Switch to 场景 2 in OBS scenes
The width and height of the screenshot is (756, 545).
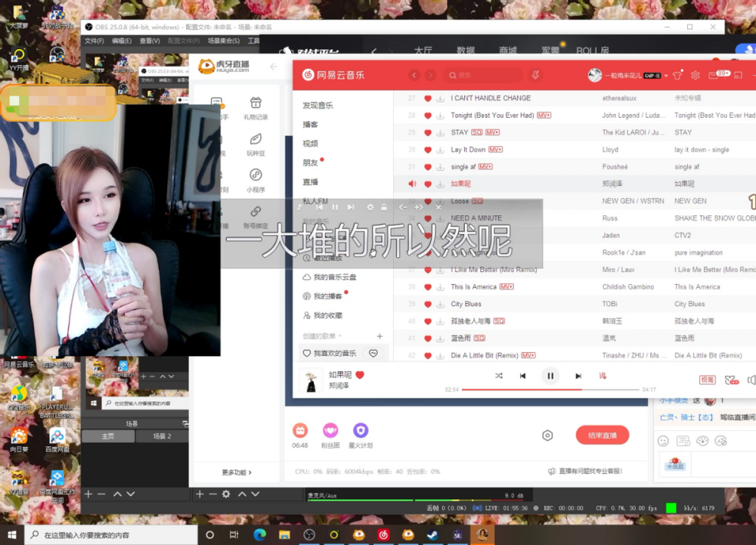(x=162, y=436)
